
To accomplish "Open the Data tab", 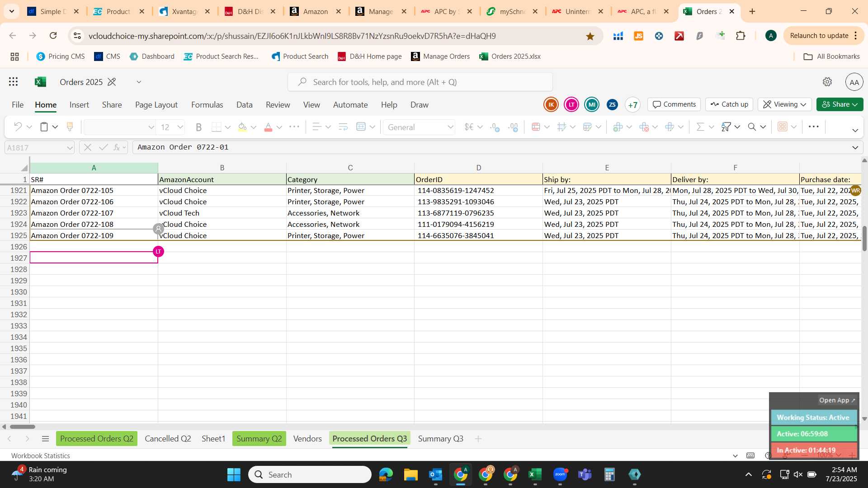I will pos(244,105).
